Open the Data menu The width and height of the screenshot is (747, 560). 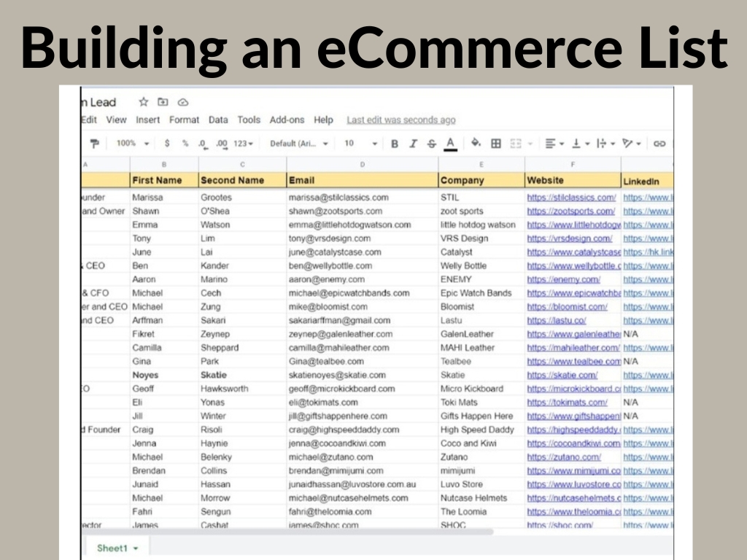pos(218,120)
